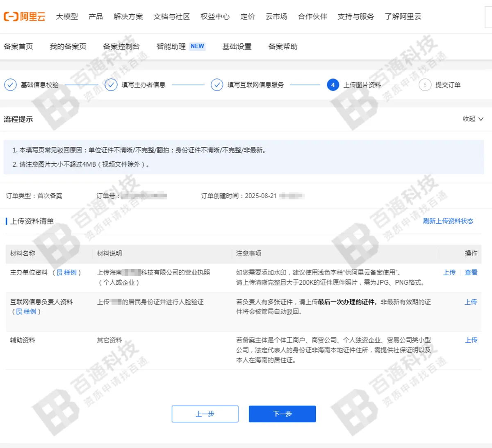Open the 云市场 menu

pos(276,16)
